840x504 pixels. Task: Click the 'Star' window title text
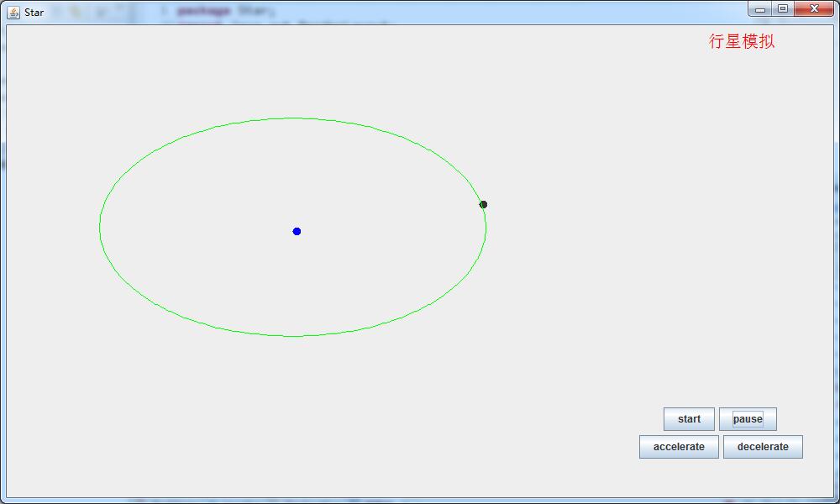(34, 13)
